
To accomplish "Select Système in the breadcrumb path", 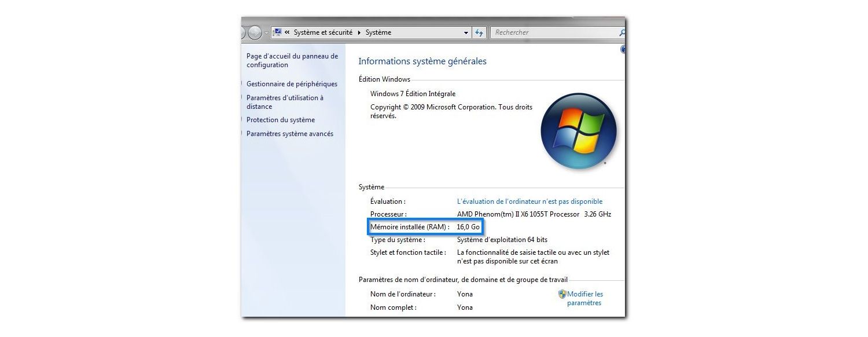I will pyautogui.click(x=378, y=32).
